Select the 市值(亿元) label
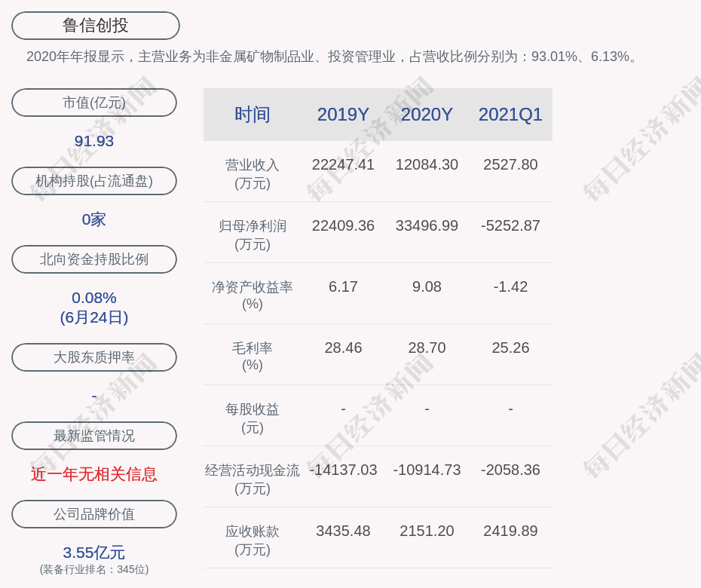The image size is (701, 588). pos(93,103)
